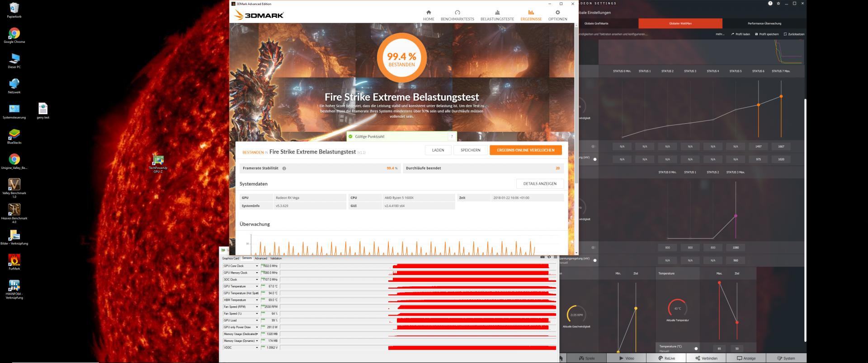Expand the VDDC sensor dropdown
The width and height of the screenshot is (868, 363).
click(x=257, y=348)
